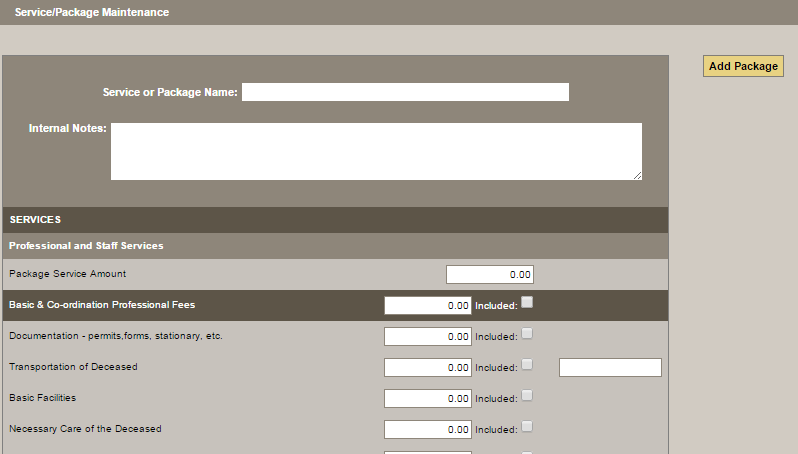The height and width of the screenshot is (454, 798).
Task: Click the Basic Facilities label
Action: pos(42,398)
